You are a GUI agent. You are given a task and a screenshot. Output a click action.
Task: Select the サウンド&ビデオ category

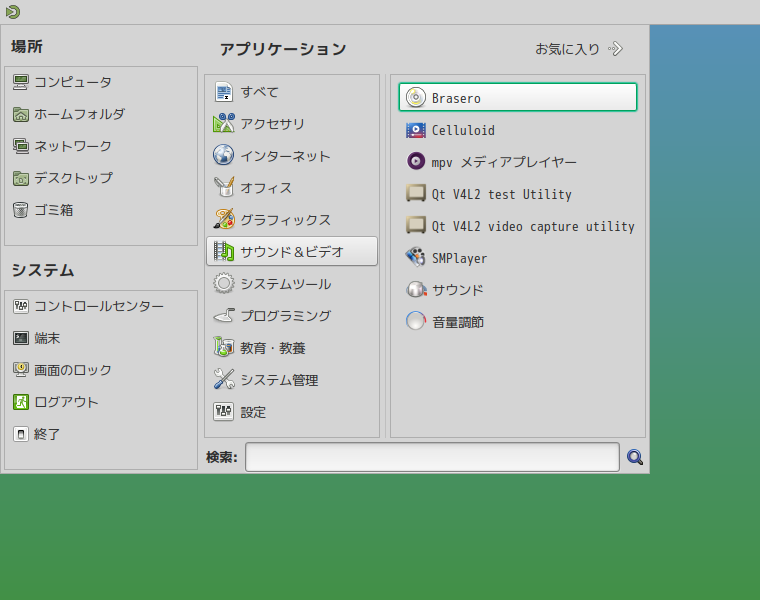point(292,252)
